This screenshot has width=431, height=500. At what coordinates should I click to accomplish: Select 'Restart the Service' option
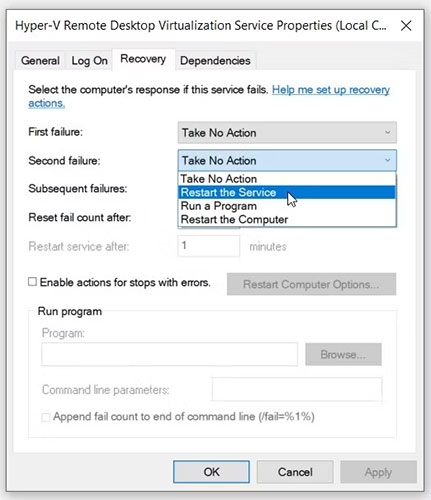287,192
